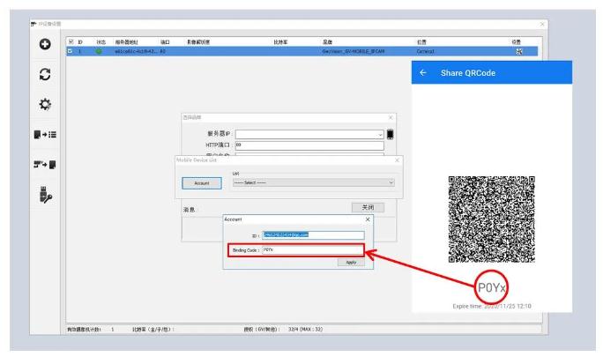Click the Binding Code input field

tap(312, 250)
